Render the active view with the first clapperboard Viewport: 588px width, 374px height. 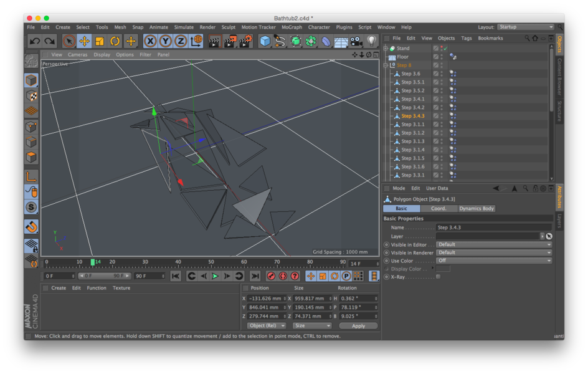[214, 41]
